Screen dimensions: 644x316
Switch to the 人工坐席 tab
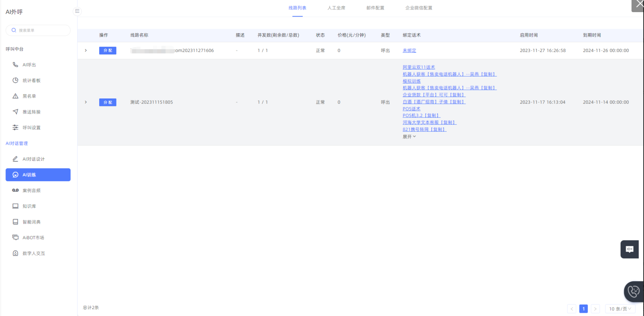pos(336,8)
